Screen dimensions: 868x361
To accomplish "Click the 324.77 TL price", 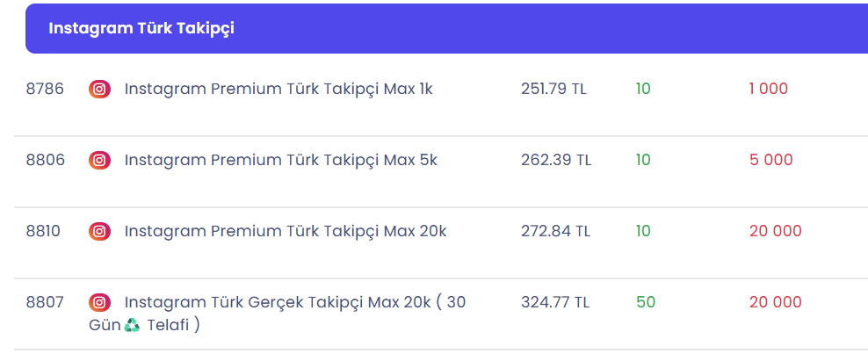I will coord(555,302).
